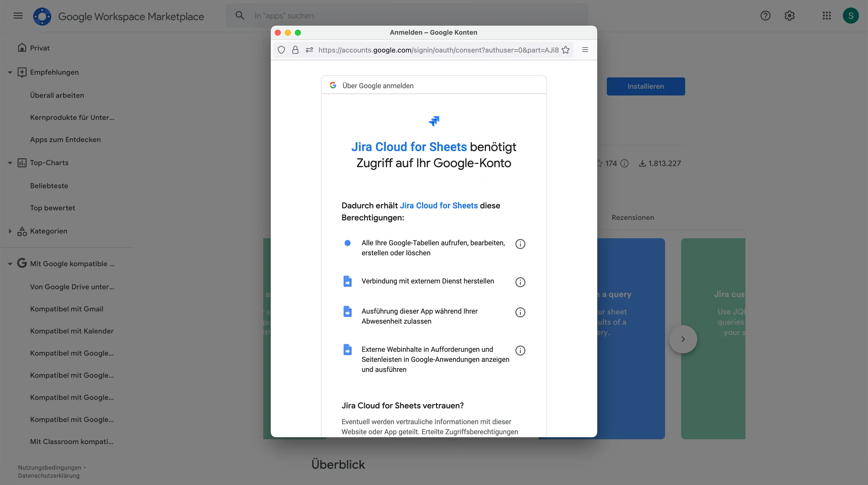Select Beliebteste under Top-Charts

49,186
